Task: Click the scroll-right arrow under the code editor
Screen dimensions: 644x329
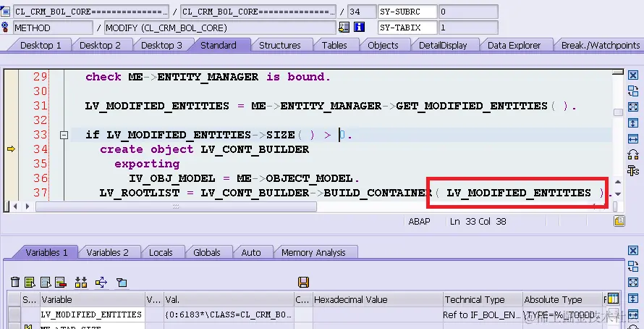Action: (x=27, y=207)
